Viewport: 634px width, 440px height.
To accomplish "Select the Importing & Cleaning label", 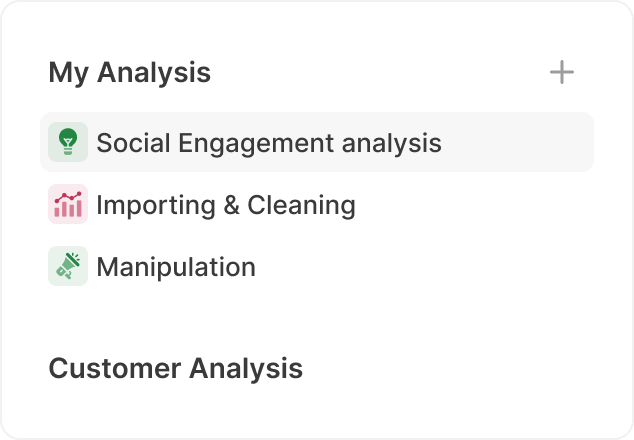I will pos(225,205).
